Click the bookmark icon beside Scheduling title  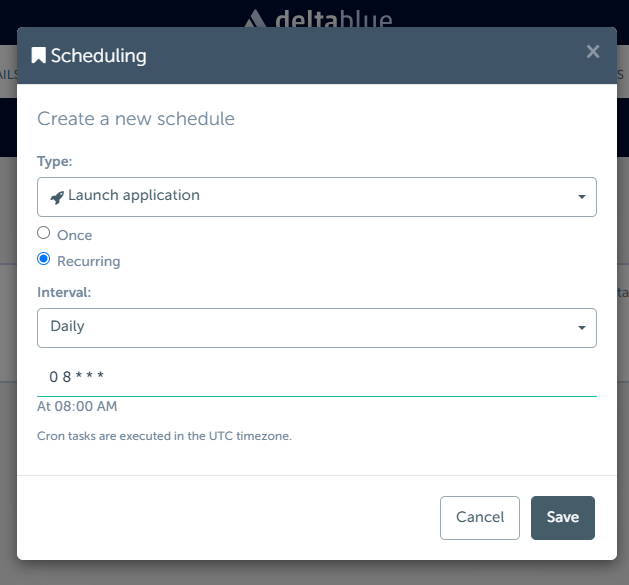click(39, 56)
